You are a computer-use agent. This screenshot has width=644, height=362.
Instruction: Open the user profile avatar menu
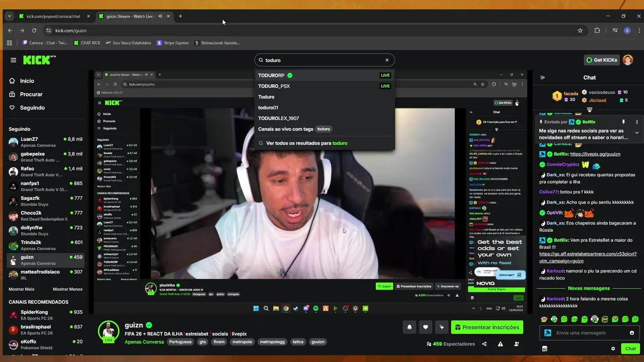coord(628,60)
